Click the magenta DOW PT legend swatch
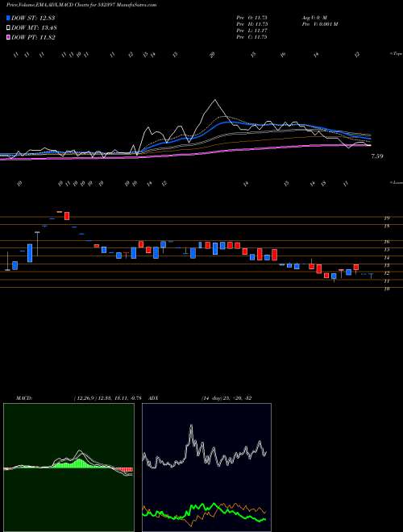 click(x=8, y=37)
